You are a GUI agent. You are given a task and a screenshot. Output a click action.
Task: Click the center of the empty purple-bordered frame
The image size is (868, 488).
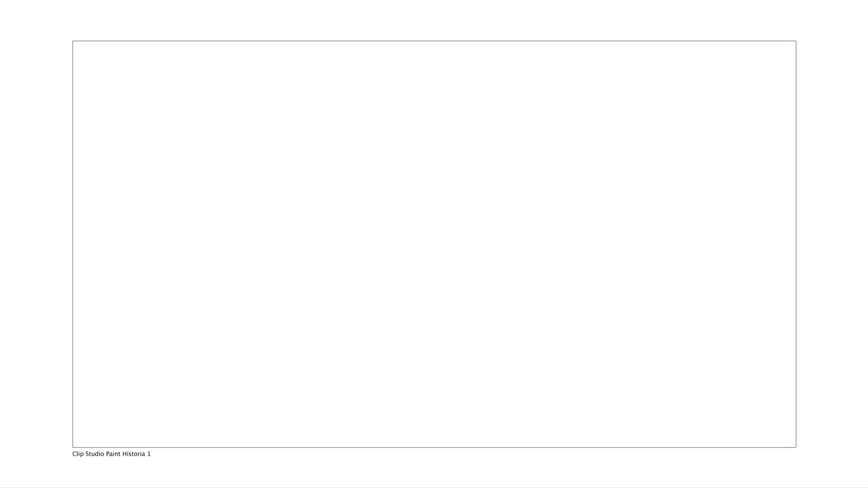434,244
